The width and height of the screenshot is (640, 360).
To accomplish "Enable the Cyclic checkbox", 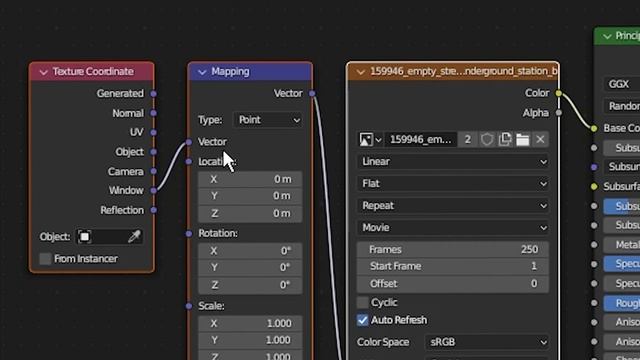I will 362,302.
